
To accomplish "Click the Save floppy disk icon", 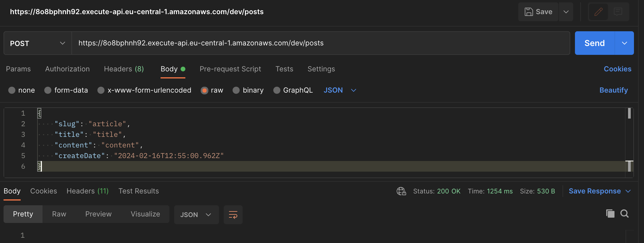I will pyautogui.click(x=529, y=12).
